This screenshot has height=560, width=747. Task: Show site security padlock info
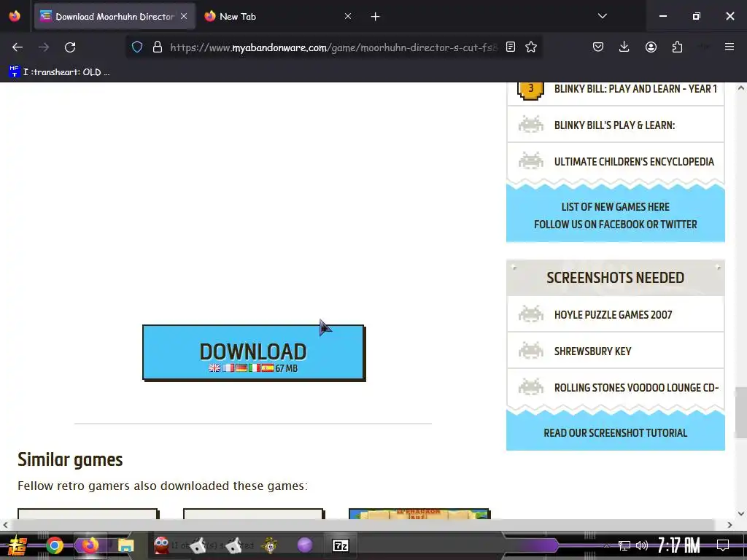click(x=158, y=47)
